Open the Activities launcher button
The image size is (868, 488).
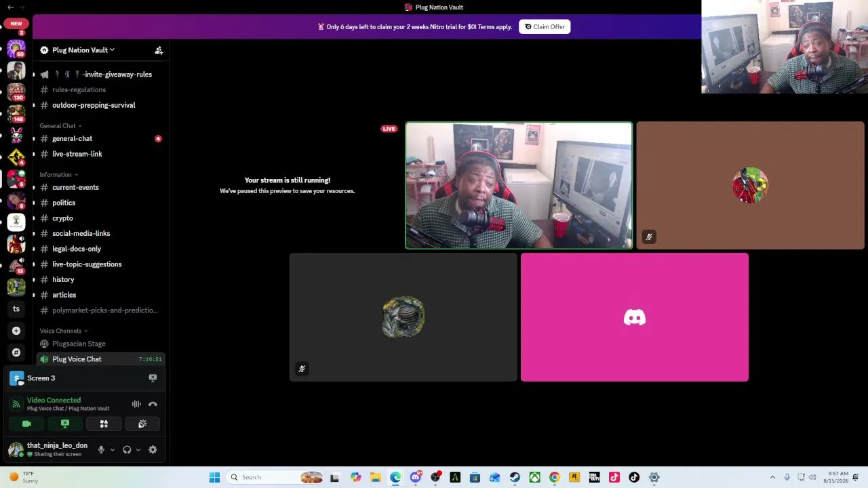click(x=104, y=424)
